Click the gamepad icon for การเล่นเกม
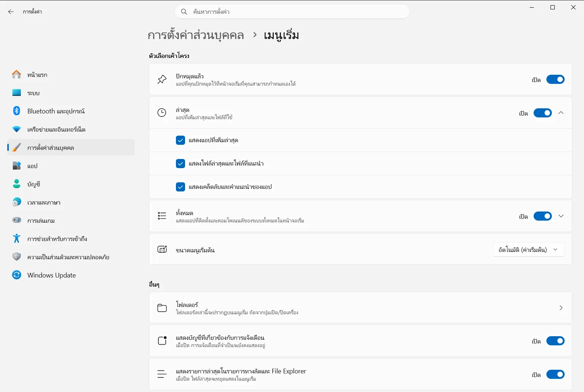The image size is (584, 392). (16, 220)
